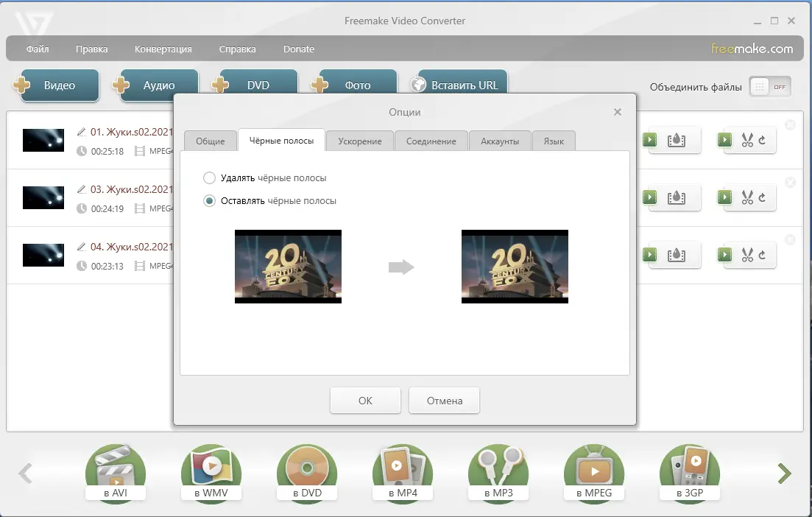Click the Отмена button

coord(445,401)
